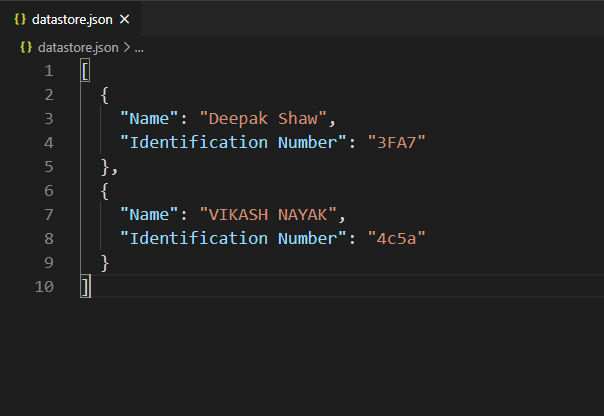Click "Identification Number" key on line 8

[235, 238]
